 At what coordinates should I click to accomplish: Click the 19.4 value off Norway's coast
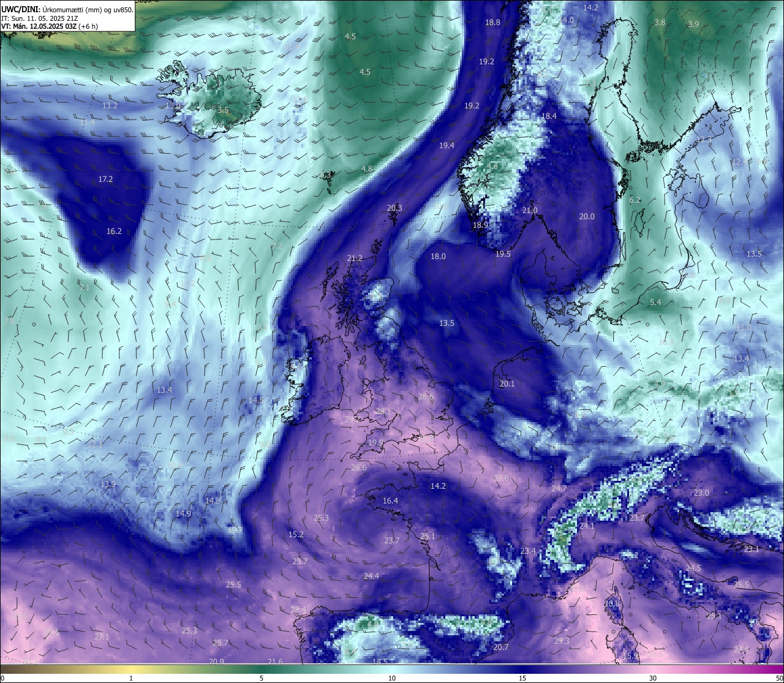pos(447,146)
